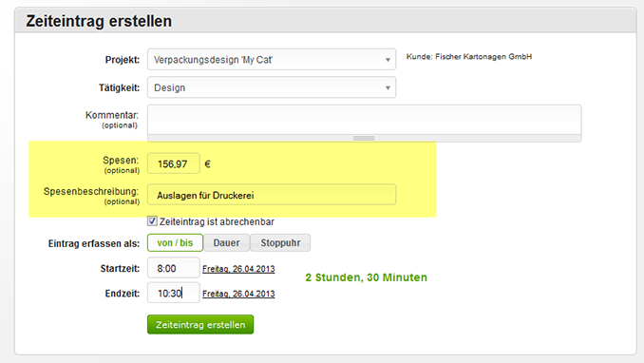Click the Endzeit field showing 10:30
Screen dimensions: 644x363
tap(173, 293)
